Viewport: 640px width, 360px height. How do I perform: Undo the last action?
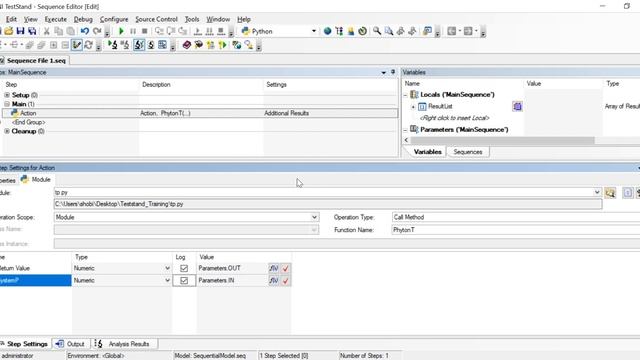coord(84,31)
